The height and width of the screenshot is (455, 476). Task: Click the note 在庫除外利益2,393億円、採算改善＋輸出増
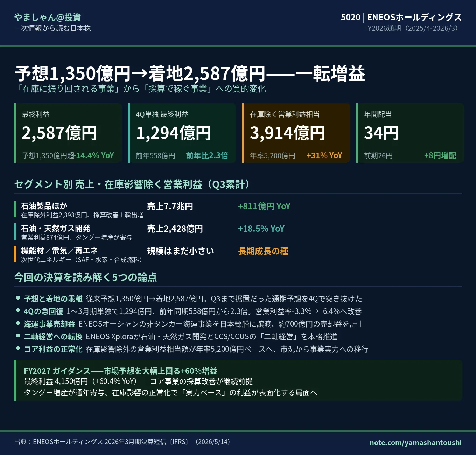[x=82, y=215]
